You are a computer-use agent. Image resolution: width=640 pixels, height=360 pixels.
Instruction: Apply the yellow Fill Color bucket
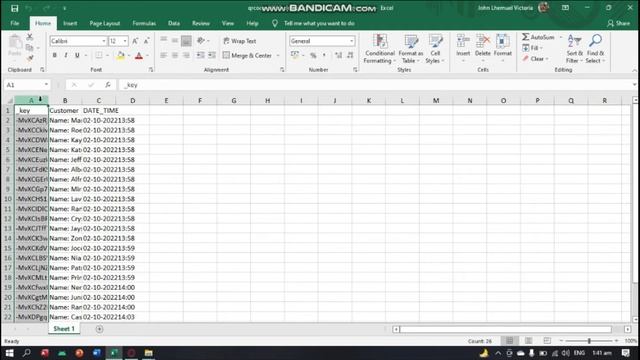click(120, 56)
